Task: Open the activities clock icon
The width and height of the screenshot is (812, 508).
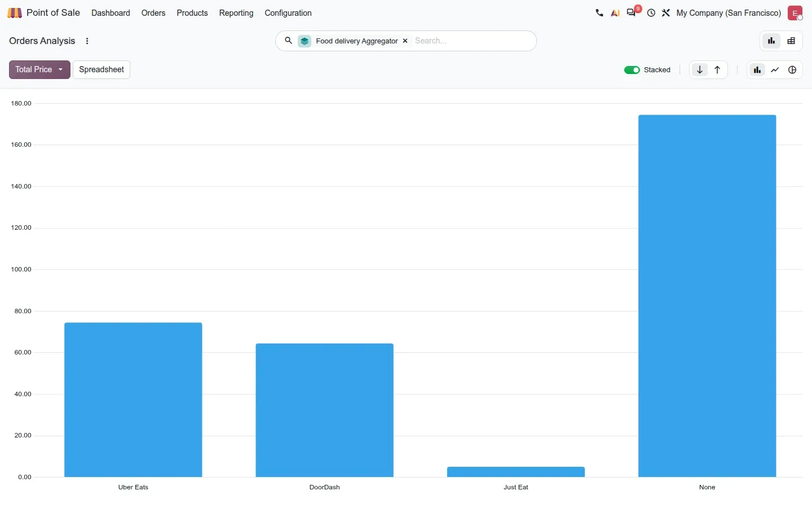Action: [x=651, y=13]
